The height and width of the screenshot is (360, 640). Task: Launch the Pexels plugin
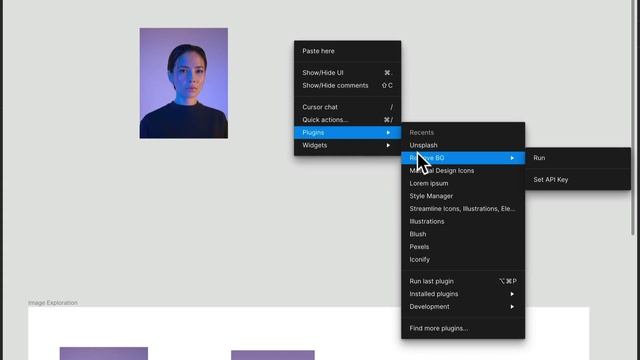(463, 247)
